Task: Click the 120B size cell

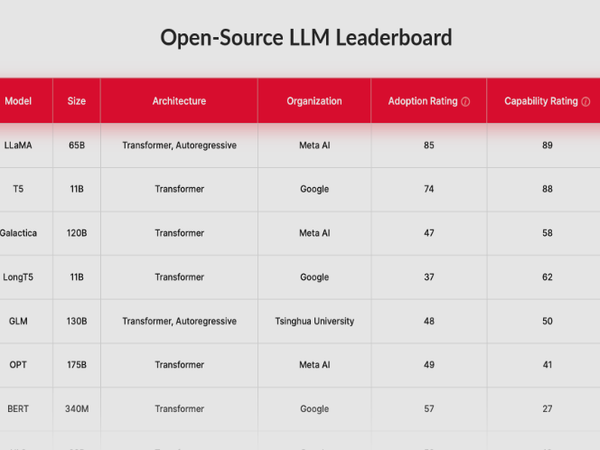Action: point(77,233)
